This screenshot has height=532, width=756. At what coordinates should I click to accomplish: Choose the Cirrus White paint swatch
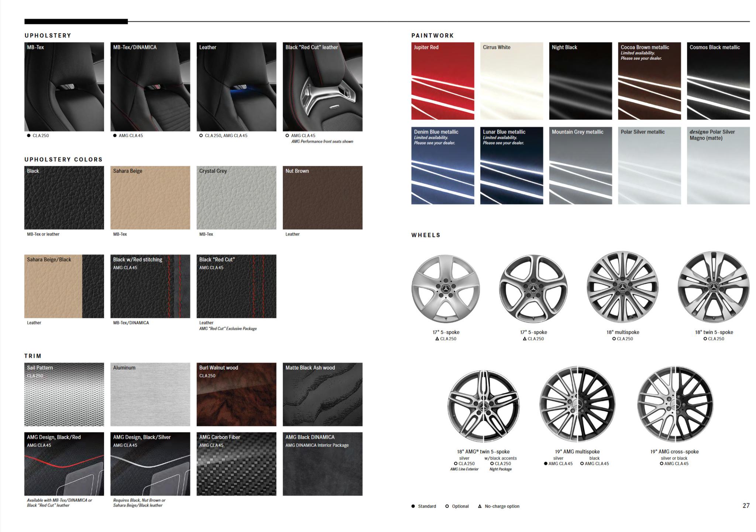pyautogui.click(x=512, y=81)
